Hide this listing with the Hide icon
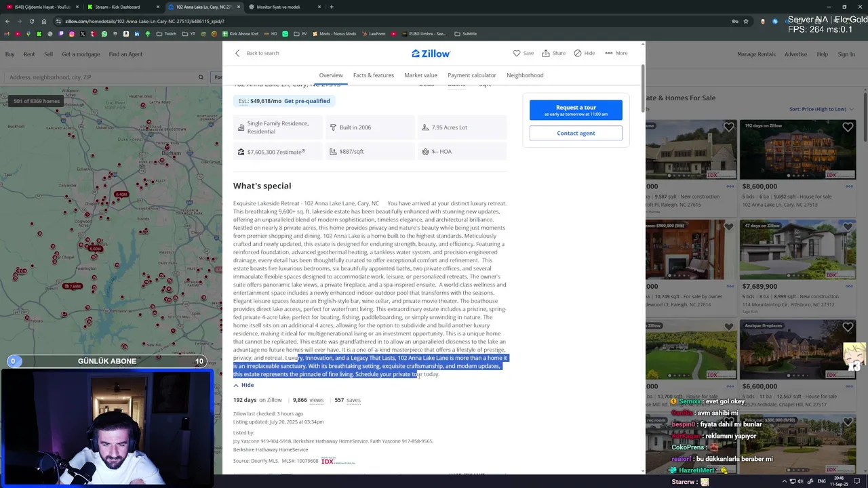 click(x=578, y=53)
